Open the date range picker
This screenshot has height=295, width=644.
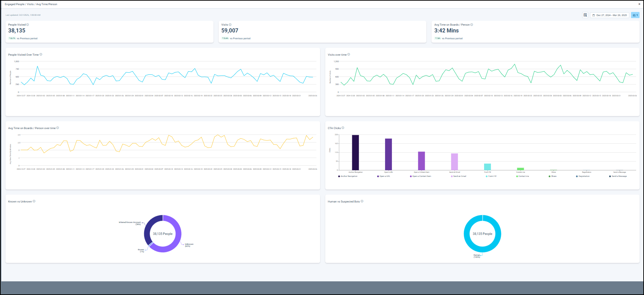click(609, 15)
